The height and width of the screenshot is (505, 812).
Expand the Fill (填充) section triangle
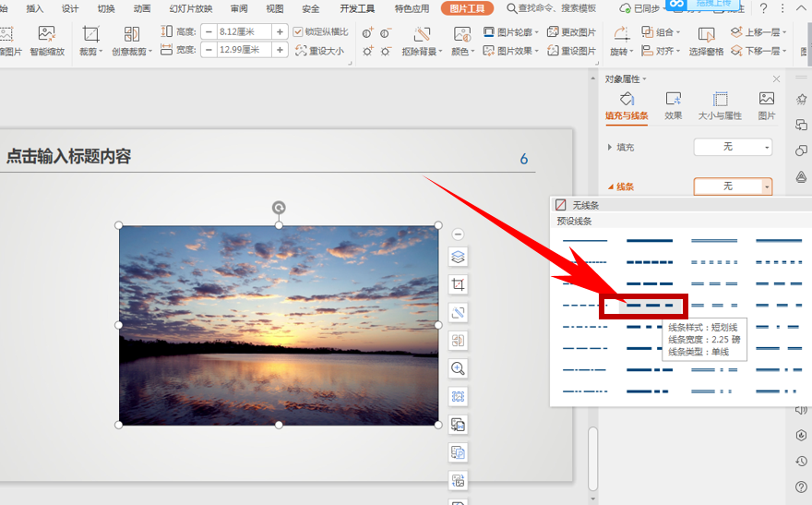tap(610, 147)
